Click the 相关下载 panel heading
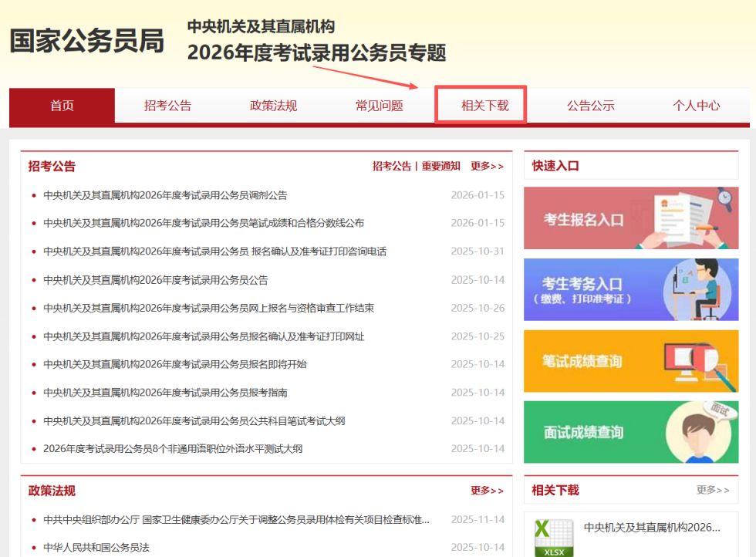The height and width of the screenshot is (557, 756). pyautogui.click(x=555, y=491)
